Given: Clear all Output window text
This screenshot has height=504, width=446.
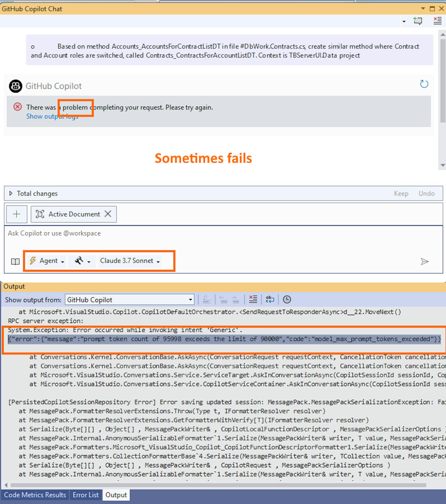Looking at the screenshot, I should (x=253, y=299).
